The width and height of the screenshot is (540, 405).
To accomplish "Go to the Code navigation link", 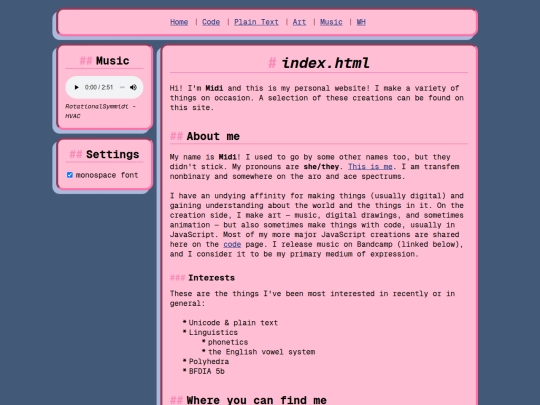I will tap(211, 22).
